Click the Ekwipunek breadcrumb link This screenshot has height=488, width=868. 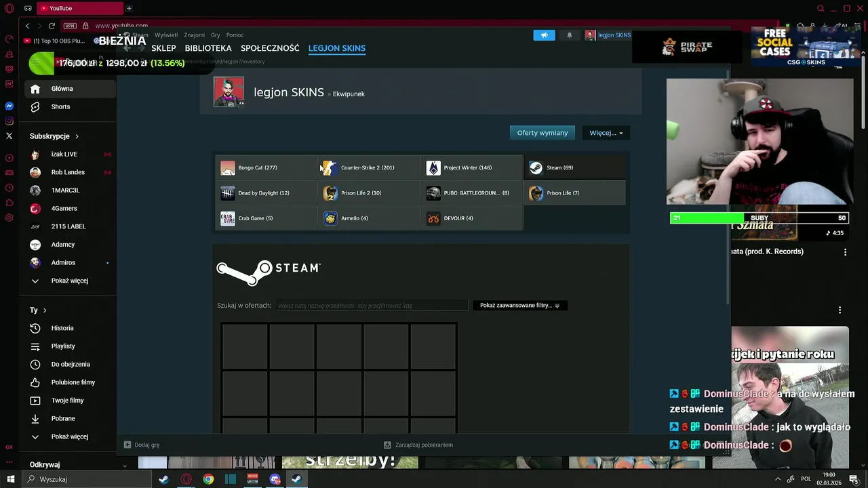point(349,94)
